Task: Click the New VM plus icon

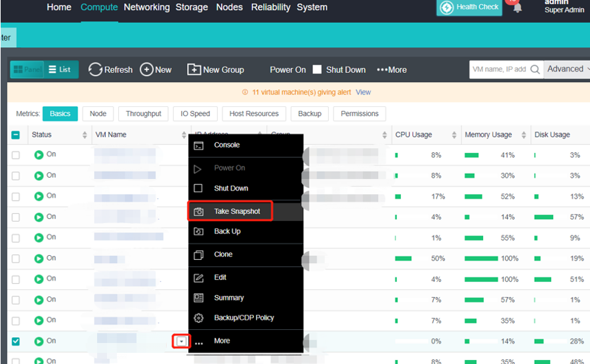Action: click(146, 70)
